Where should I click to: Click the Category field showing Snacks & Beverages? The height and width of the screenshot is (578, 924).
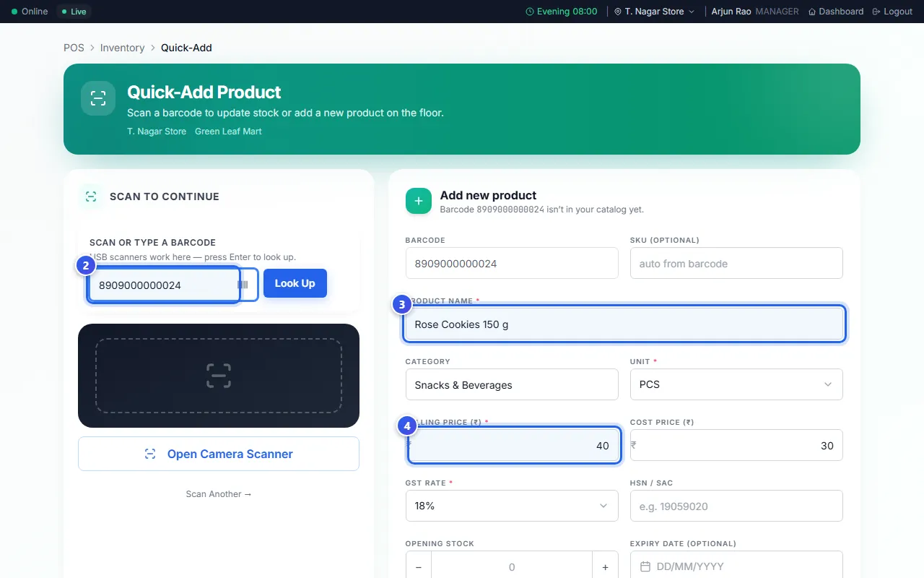point(512,384)
